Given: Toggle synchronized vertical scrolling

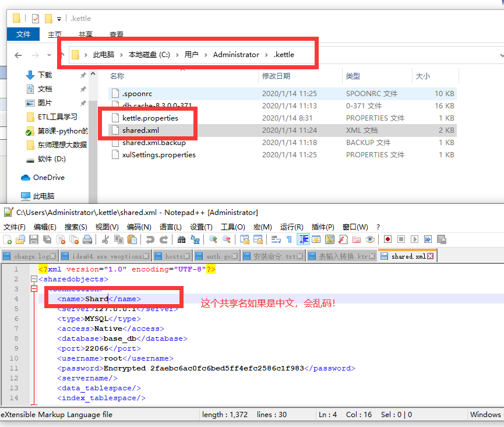Looking at the screenshot, I should 245,239.
